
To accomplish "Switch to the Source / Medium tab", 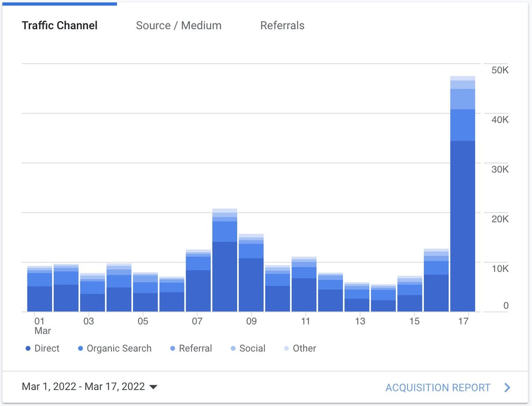I will coord(179,25).
